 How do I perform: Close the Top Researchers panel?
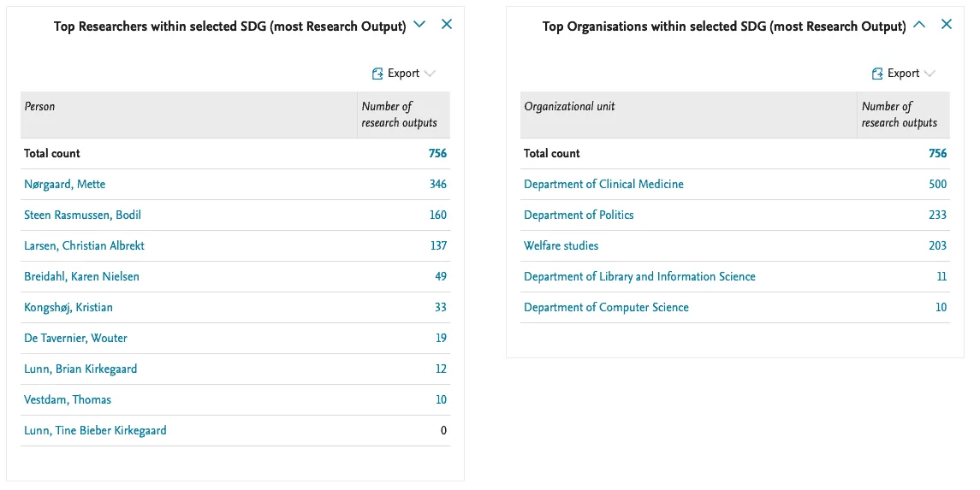point(447,25)
